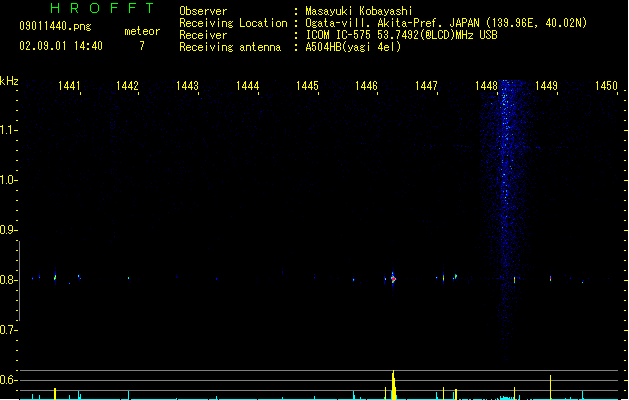Select the Ogata-vill. Akita-Pref. JAPAN location text
This screenshot has width=629, height=400.
[x=446, y=23]
